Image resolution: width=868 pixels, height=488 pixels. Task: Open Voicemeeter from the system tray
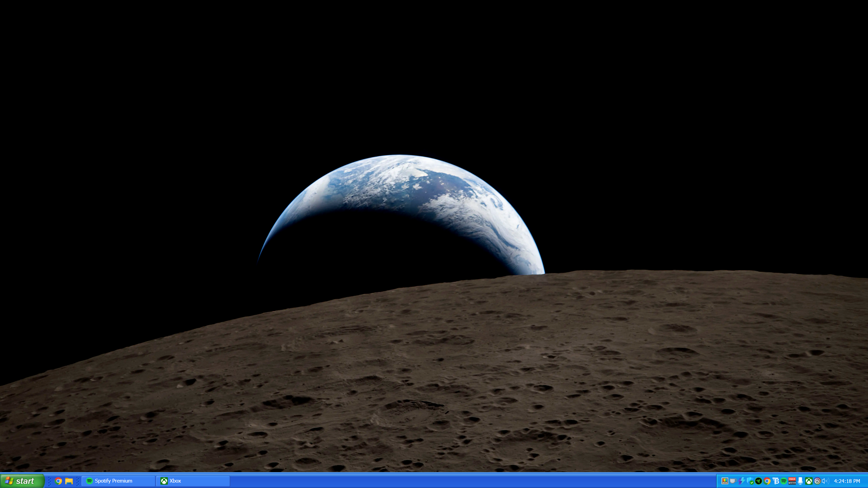792,481
